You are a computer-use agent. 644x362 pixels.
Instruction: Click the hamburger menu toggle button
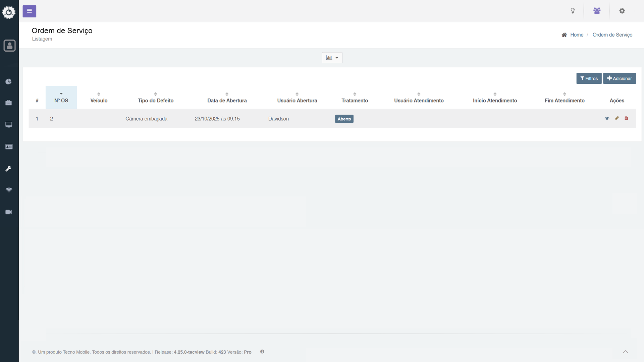(30, 11)
